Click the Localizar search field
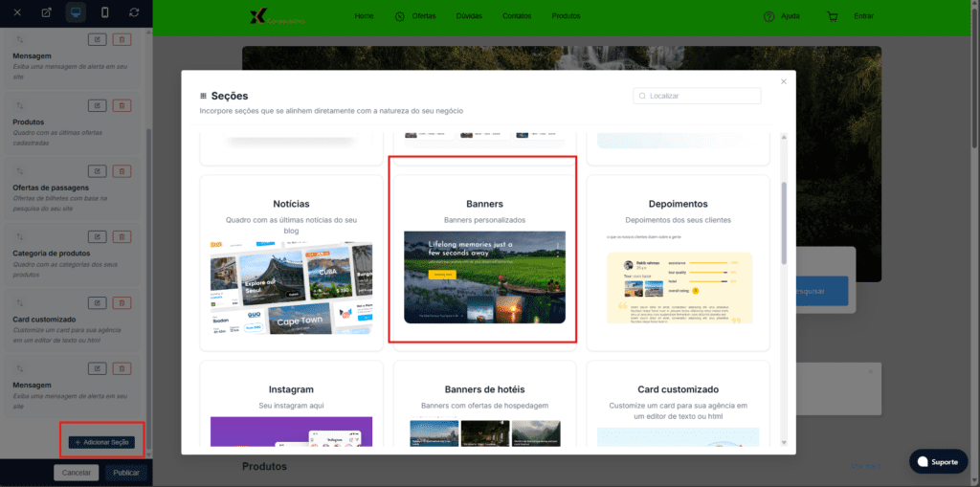The image size is (980, 487). pos(697,96)
